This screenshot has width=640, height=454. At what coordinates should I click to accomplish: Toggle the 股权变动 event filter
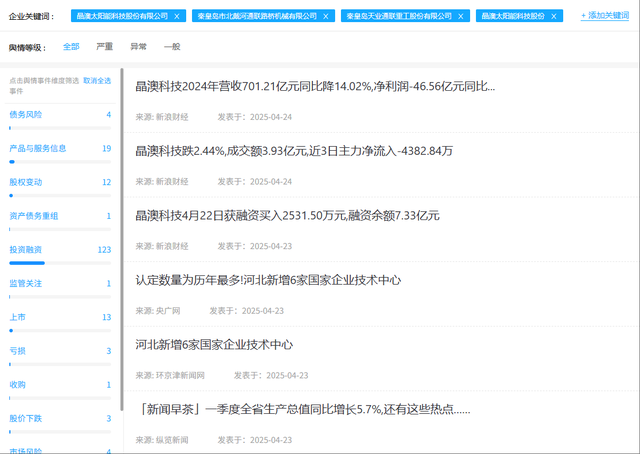(x=26, y=182)
